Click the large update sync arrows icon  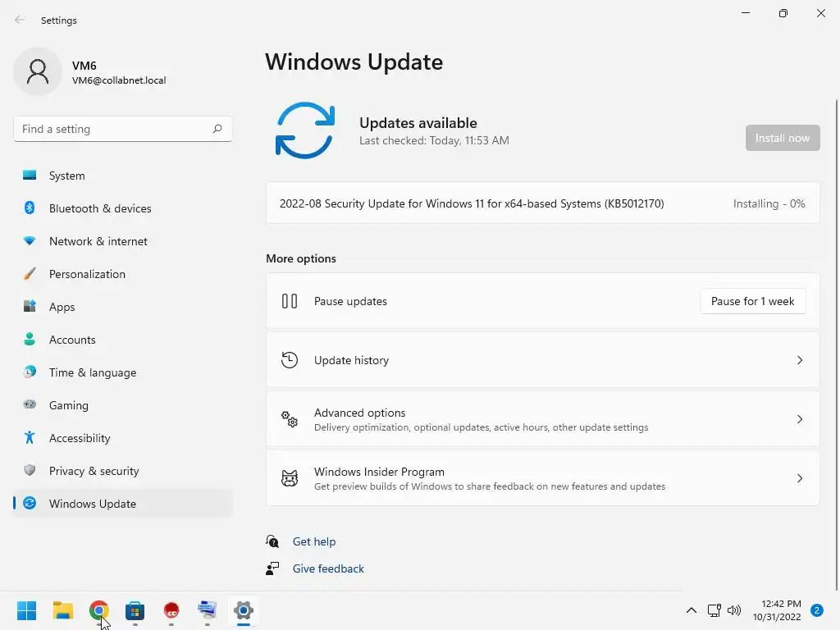(305, 130)
